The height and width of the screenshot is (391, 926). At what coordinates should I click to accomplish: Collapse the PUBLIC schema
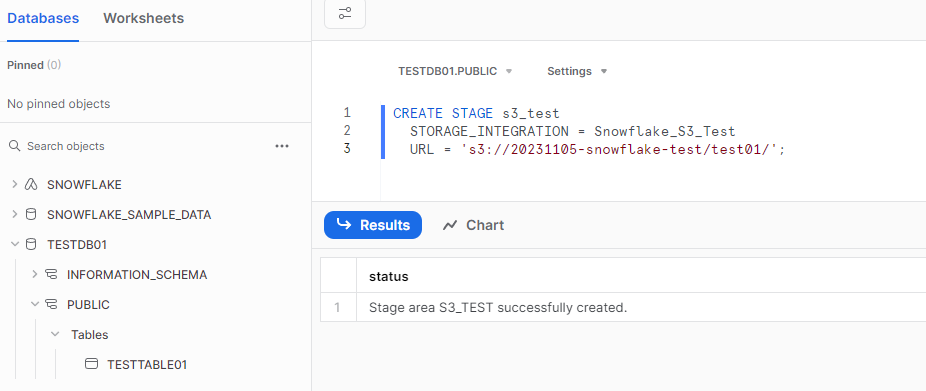(35, 305)
